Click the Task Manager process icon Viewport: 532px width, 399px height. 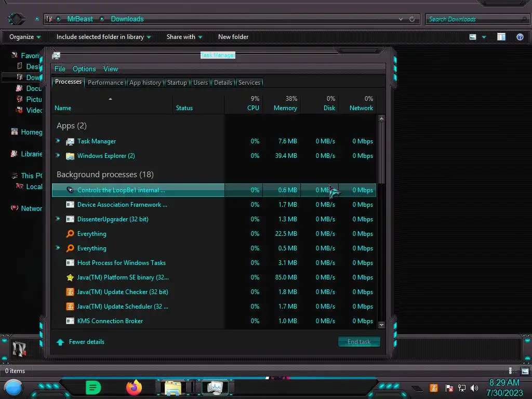pos(70,141)
